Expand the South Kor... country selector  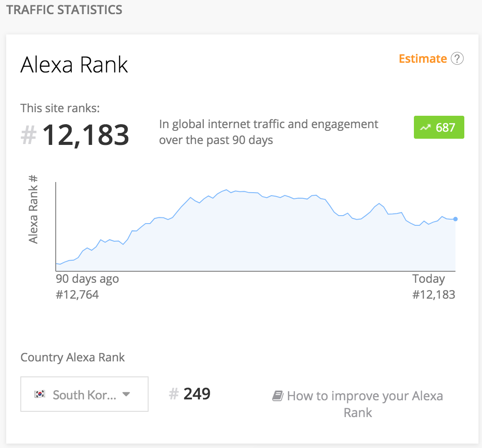(x=84, y=394)
